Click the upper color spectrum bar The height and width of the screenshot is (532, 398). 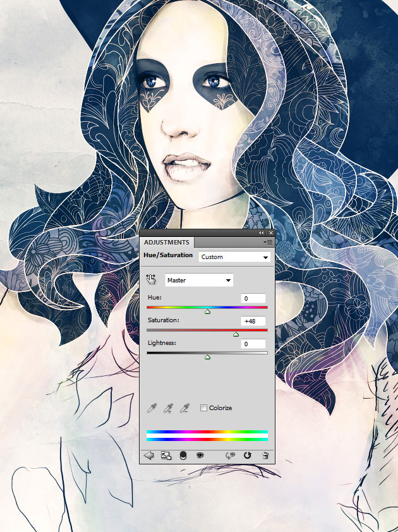click(x=207, y=432)
